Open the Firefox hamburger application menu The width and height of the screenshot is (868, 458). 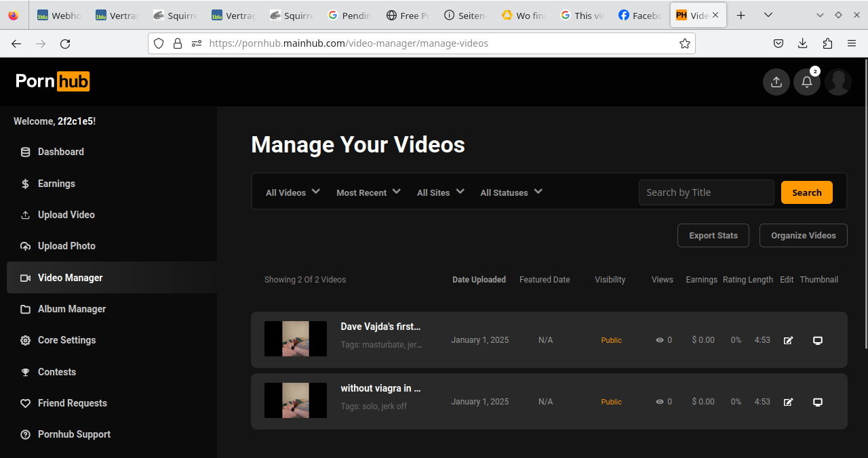pos(852,43)
